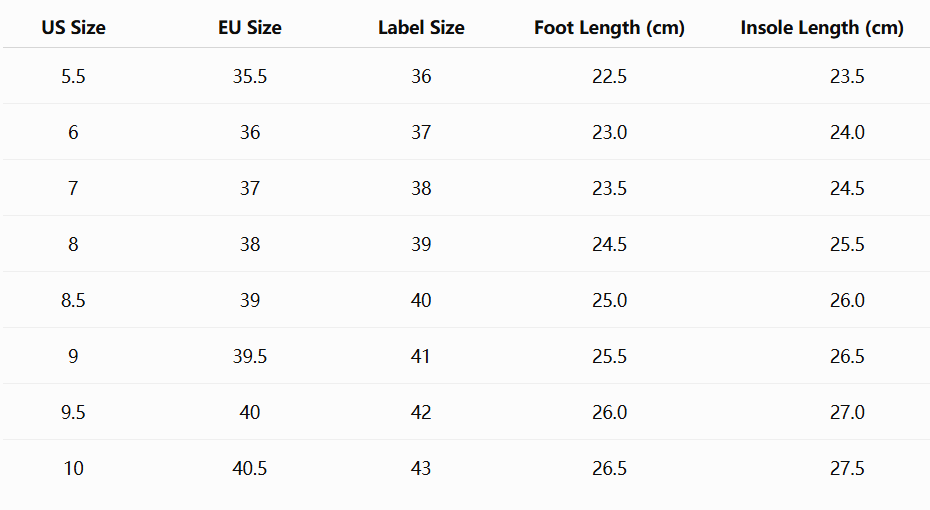This screenshot has width=930, height=510.
Task: Click the Label Size column header
Action: [421, 28]
